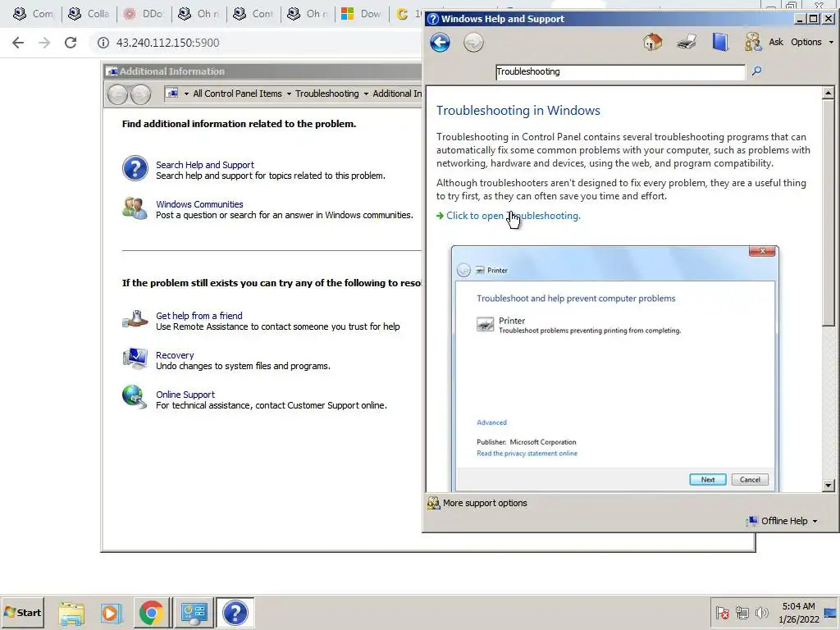
Task: Open Online Support link
Action: click(x=185, y=395)
